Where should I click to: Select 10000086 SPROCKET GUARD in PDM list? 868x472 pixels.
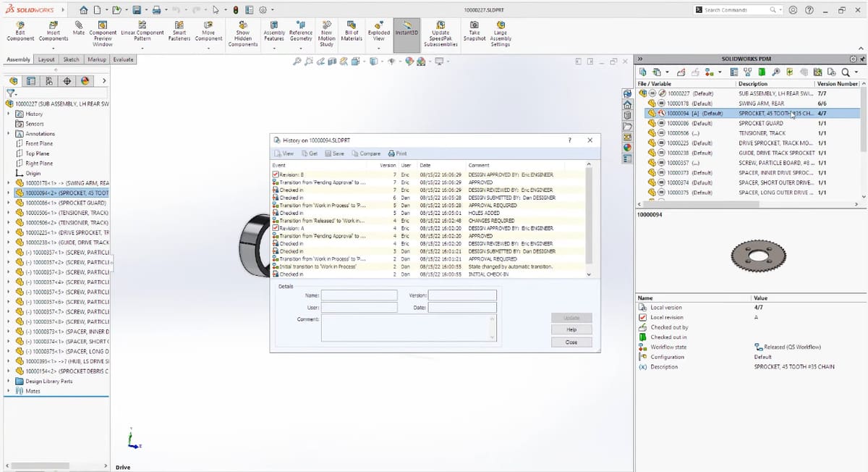tap(751, 123)
